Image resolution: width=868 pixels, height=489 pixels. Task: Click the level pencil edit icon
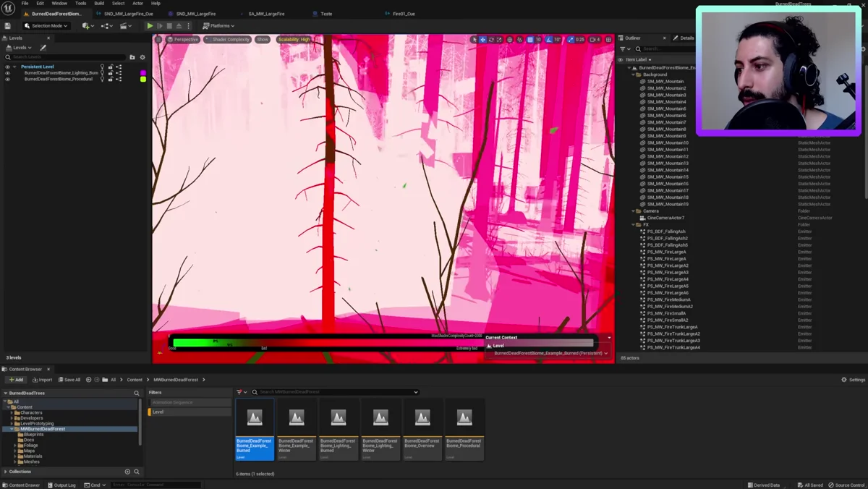pyautogui.click(x=43, y=48)
